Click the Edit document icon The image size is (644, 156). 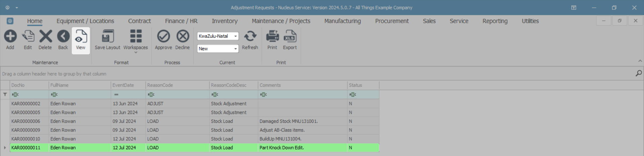pyautogui.click(x=28, y=36)
